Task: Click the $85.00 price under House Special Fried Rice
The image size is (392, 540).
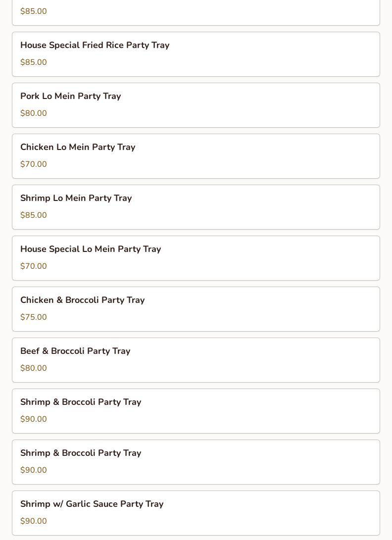Action: (x=34, y=62)
